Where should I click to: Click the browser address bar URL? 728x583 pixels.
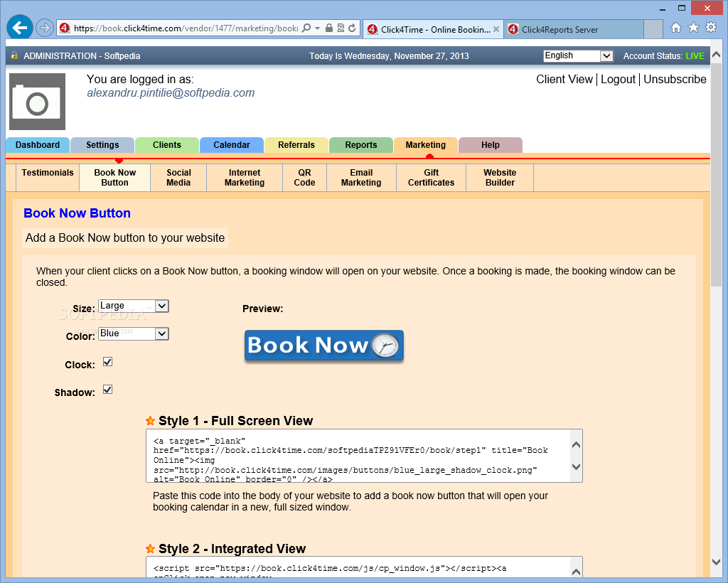click(186, 28)
